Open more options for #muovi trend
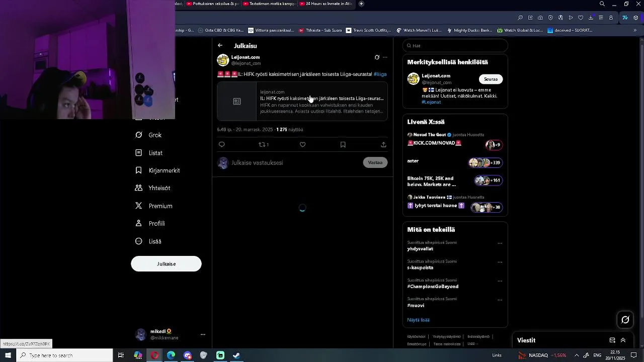The height and width of the screenshot is (362, 644). (x=500, y=300)
